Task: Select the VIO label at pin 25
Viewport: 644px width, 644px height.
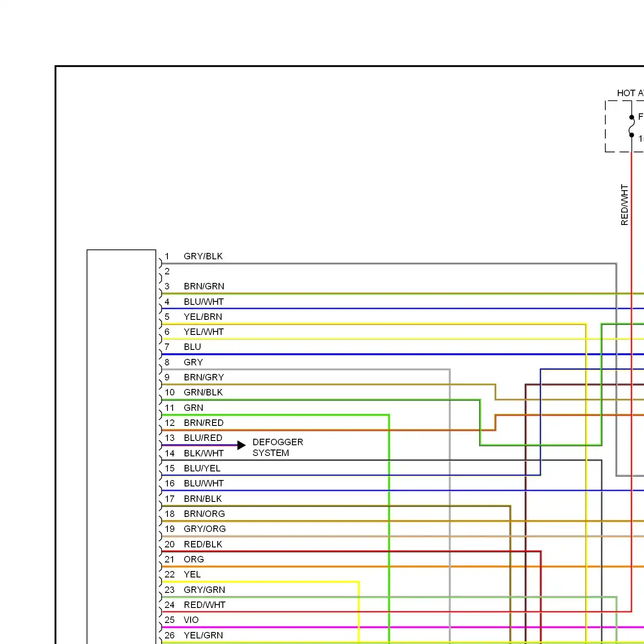Action: coord(191,620)
